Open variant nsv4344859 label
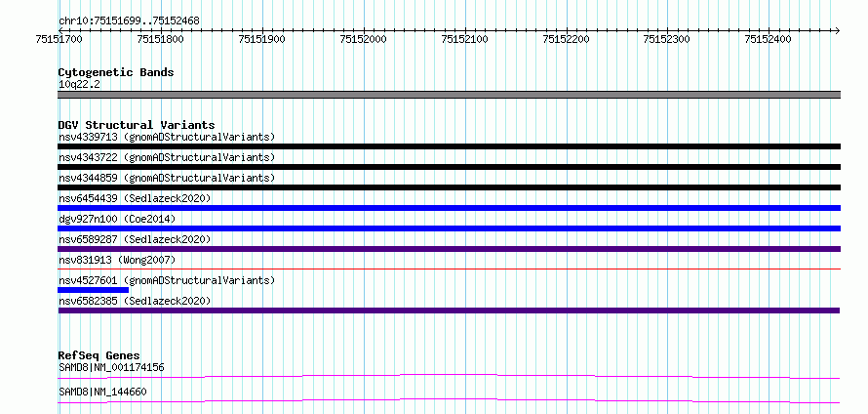 167,178
